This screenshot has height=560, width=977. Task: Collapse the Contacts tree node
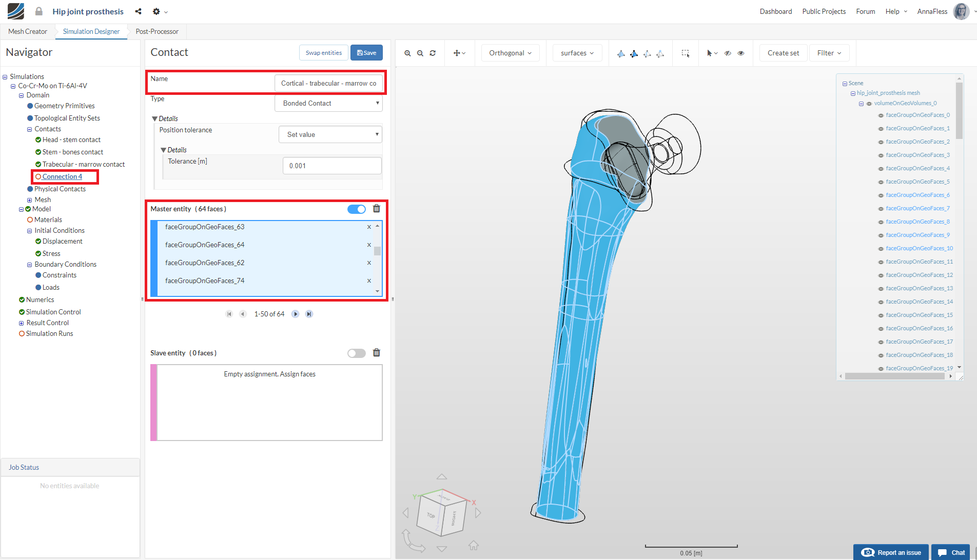(29, 129)
